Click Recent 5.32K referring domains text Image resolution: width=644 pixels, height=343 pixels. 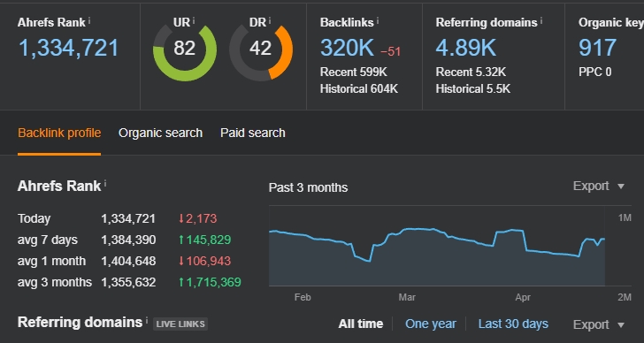coord(471,72)
